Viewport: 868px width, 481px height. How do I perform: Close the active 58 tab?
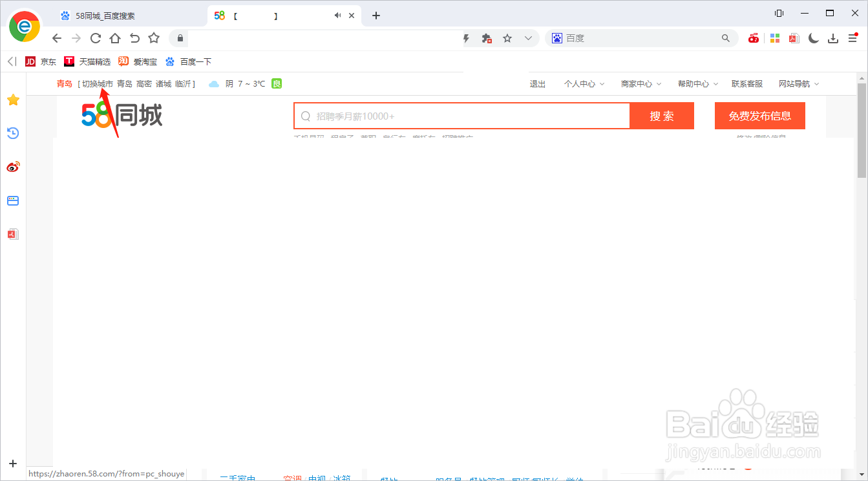click(x=352, y=16)
